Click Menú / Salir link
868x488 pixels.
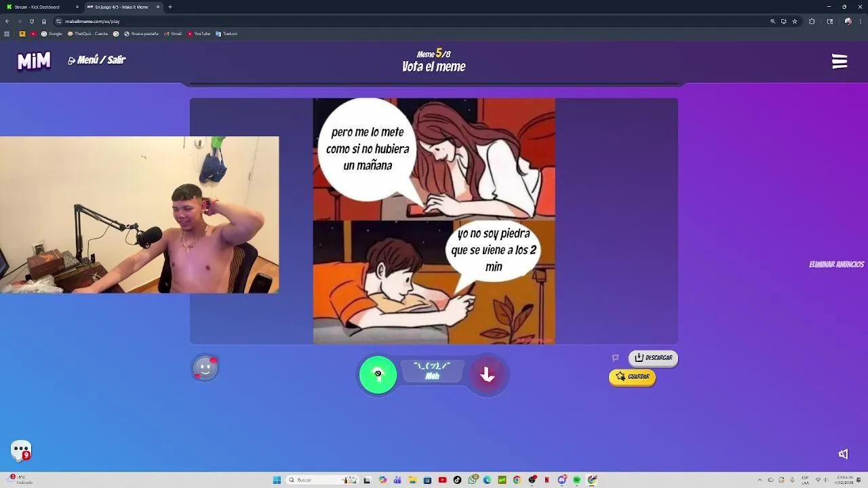(97, 60)
